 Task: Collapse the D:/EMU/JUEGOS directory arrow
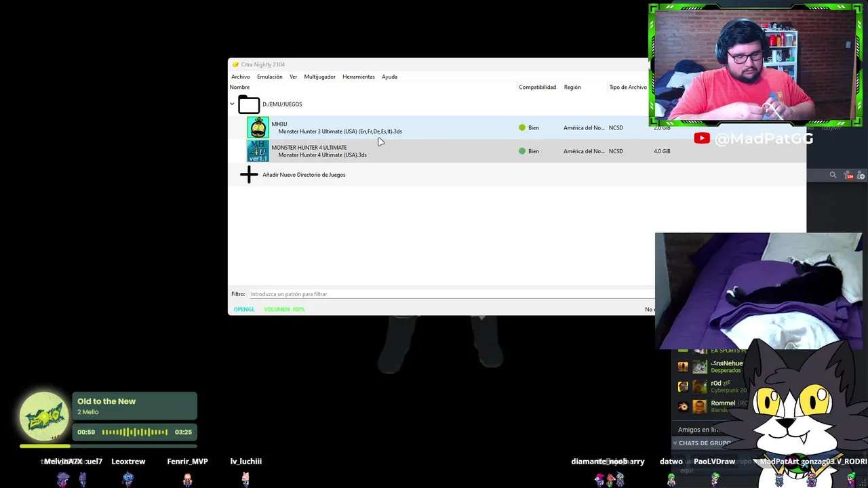(232, 104)
